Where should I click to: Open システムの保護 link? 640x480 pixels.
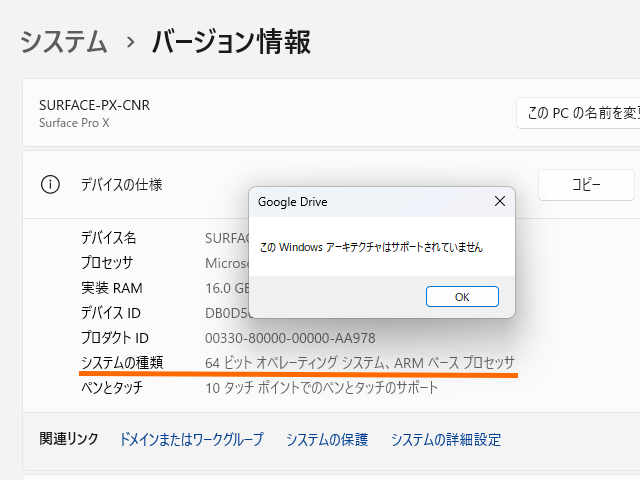click(x=327, y=440)
